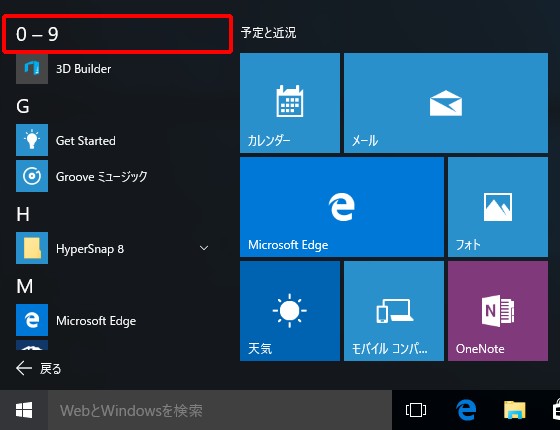This screenshot has height=430, width=560.
Task: Click Microsoft Edge name in the app list
Action: point(96,321)
